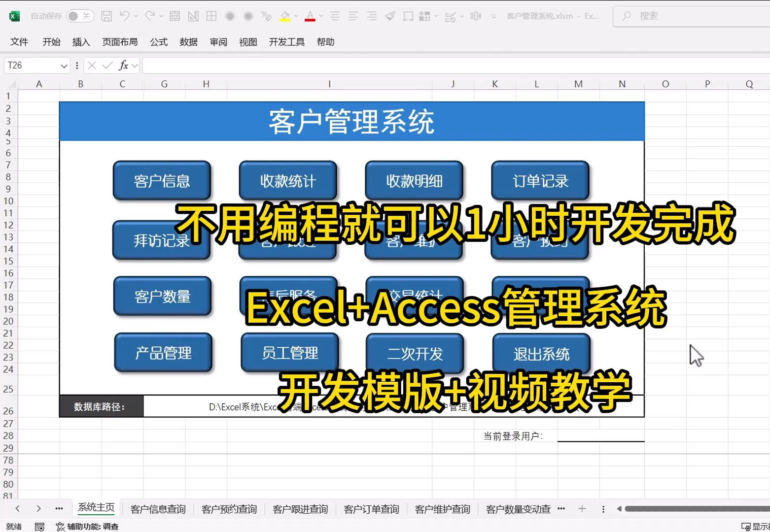Open the 视图 ribbon tab
The image size is (770, 532).
248,42
